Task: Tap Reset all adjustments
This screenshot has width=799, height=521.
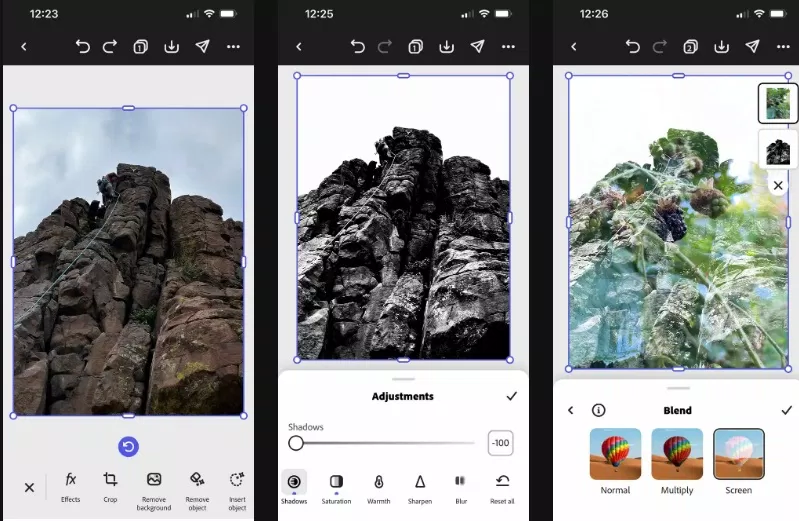Action: point(502,488)
